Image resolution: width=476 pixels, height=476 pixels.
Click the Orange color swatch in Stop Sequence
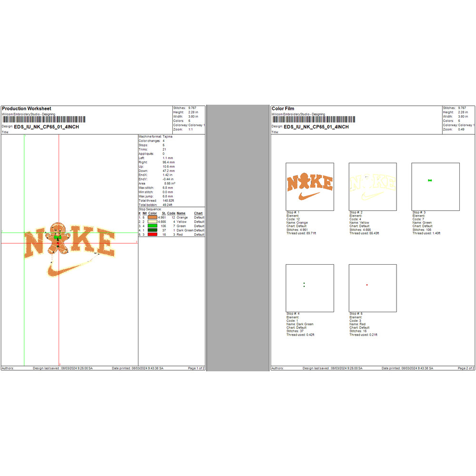pos(152,218)
